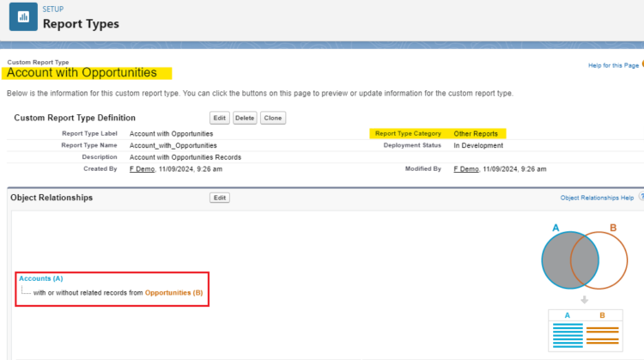The width and height of the screenshot is (644, 360).
Task: Click the gray down arrow below Venn diagram
Action: tap(583, 300)
